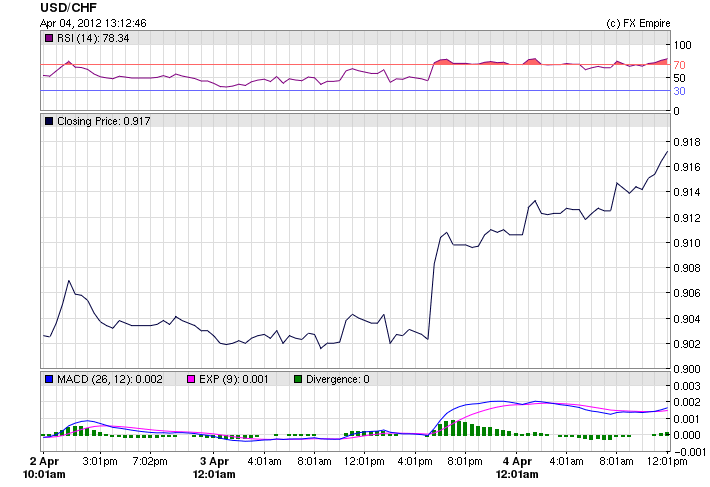
Task: Click the 0.916 price axis label
Action: [687, 167]
